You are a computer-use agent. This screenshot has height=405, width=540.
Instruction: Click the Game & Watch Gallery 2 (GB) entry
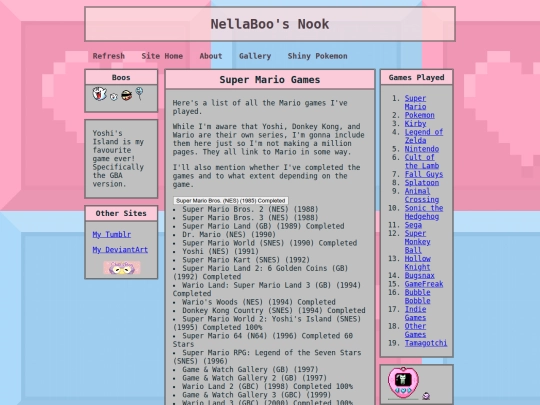(255, 378)
